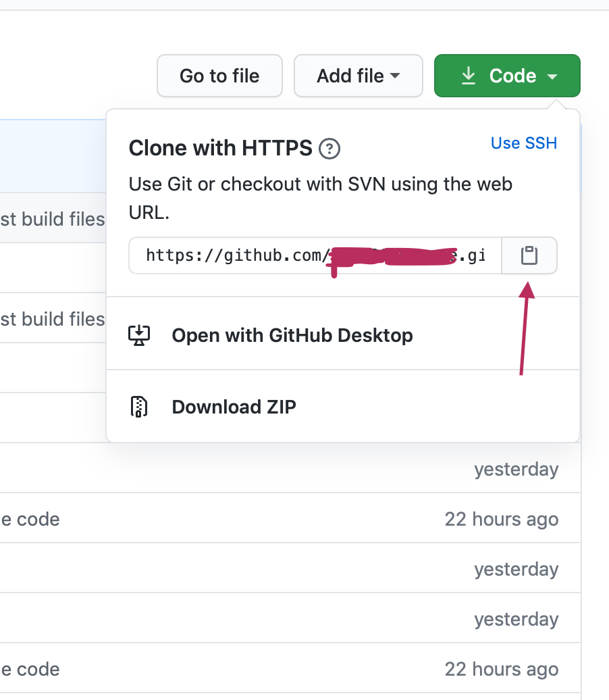Click the ZIP archive icon next to Download ZIP
Screen dimensions: 609x700
[x=138, y=407]
